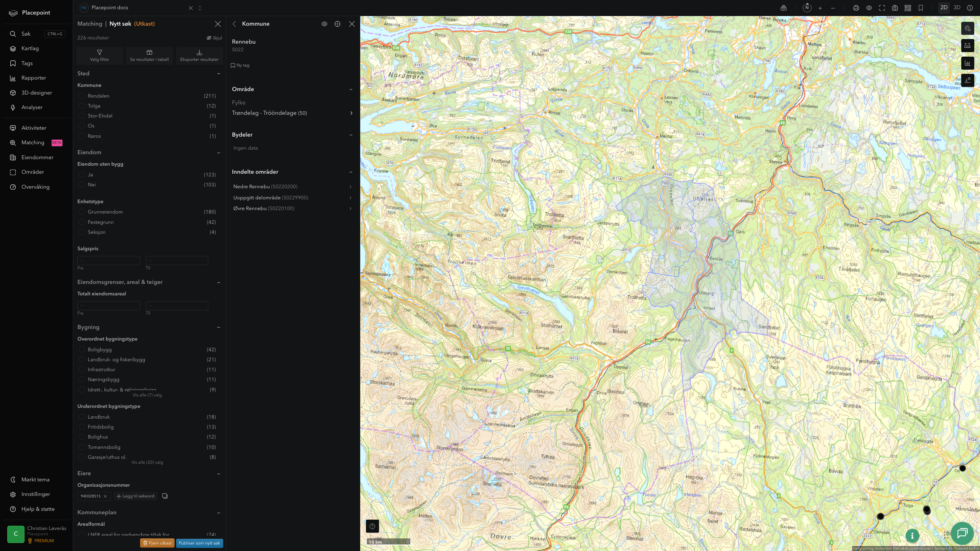Open map bookmarks icon
Screen dimensions: 980x551
(x=921, y=8)
